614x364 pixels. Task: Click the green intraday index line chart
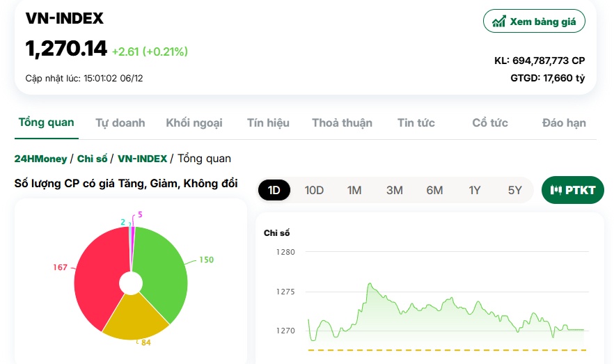(446, 312)
